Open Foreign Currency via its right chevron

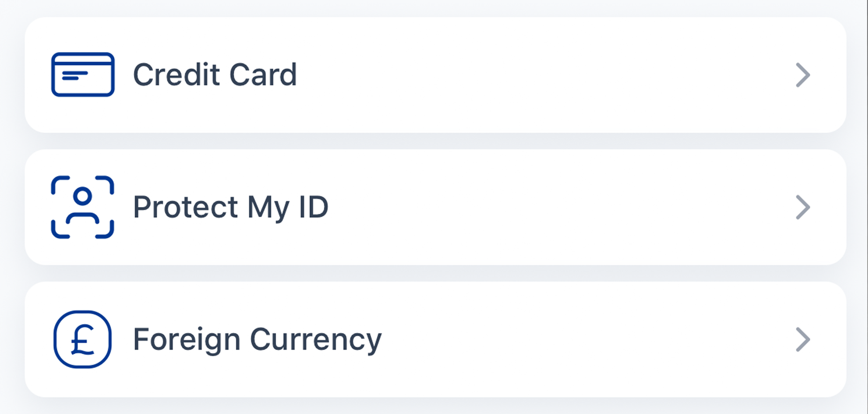pos(802,340)
